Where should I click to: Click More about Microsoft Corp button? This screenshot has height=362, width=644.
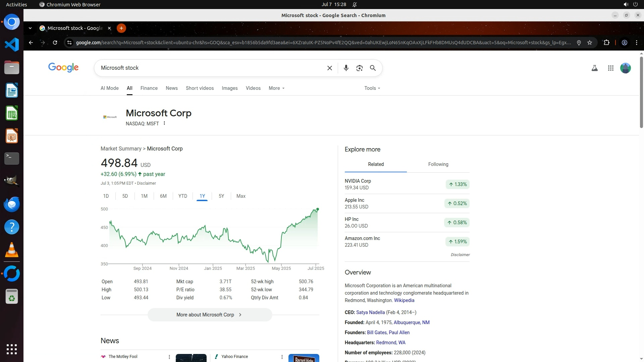pos(209,315)
